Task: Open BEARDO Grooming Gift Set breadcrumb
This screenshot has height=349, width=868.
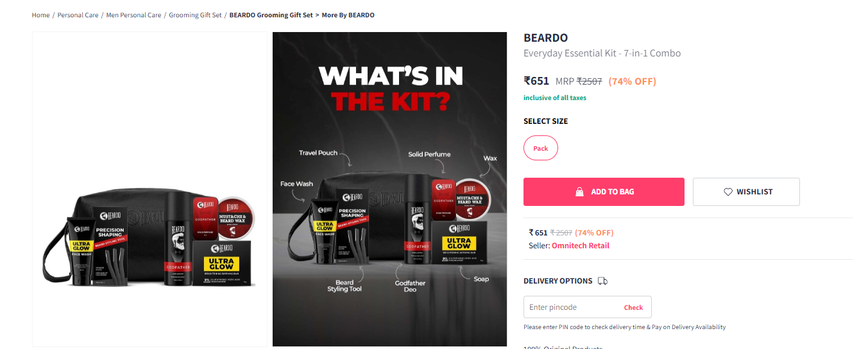Action: click(x=271, y=15)
